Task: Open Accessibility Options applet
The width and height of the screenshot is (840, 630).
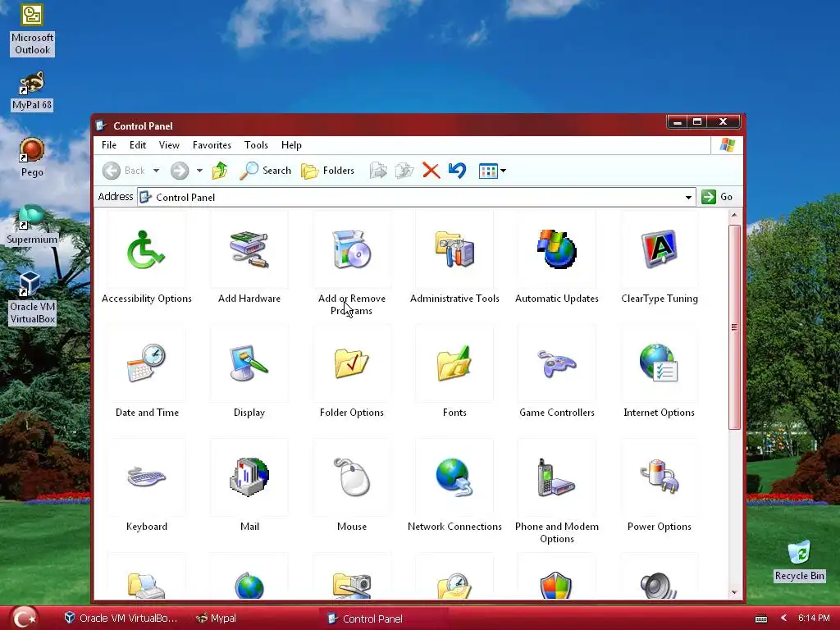Action: click(146, 249)
